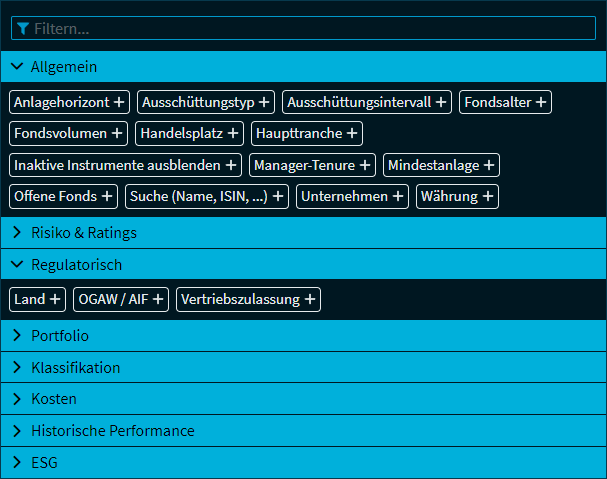Click the plus icon on Vertriebszulassung
The image size is (607, 479).
(x=310, y=299)
